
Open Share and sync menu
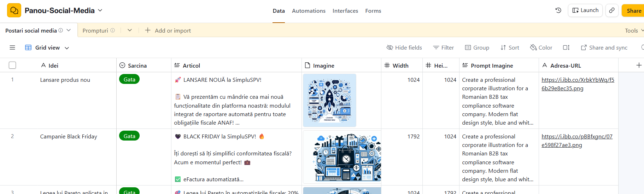[x=604, y=47]
